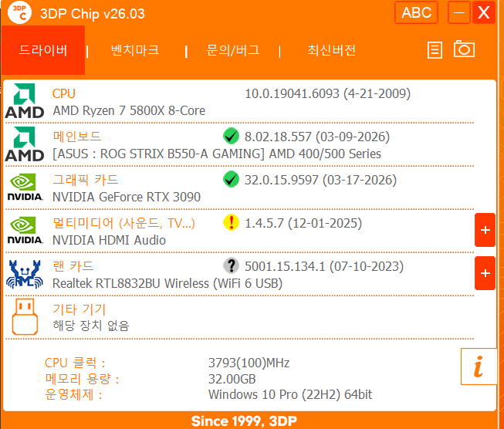Click the 3793(100)MHz clock value
The height and width of the screenshot is (429, 504).
pyautogui.click(x=249, y=363)
